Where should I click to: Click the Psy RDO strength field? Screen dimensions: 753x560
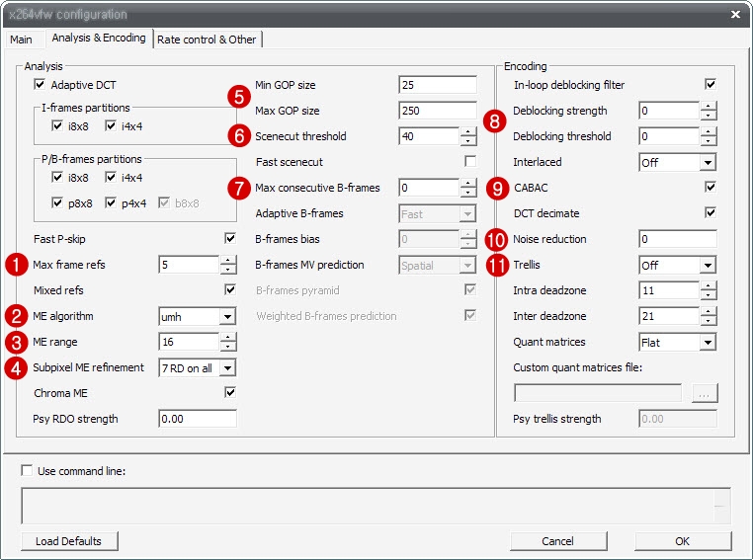[x=198, y=419]
